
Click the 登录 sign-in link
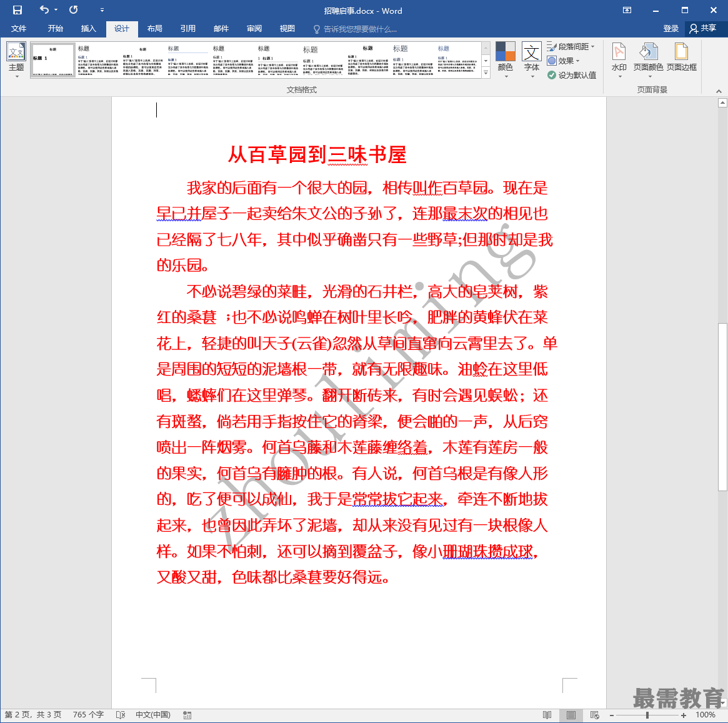click(671, 29)
